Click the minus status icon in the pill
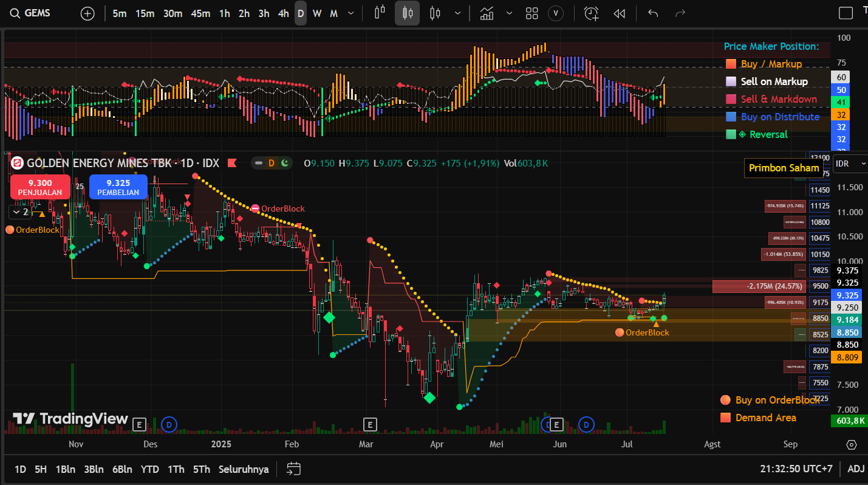The height and width of the screenshot is (485, 868). click(x=259, y=163)
